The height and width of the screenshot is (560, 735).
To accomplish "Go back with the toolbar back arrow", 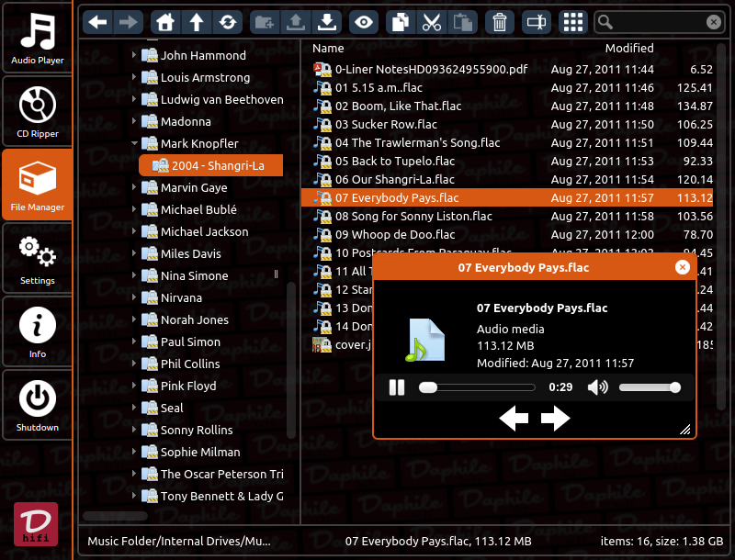I will pos(98,22).
